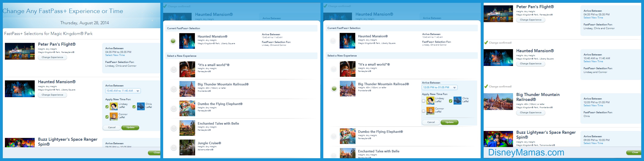Select the unselected Haunted Mansion radio above the 12:05 PM dropdown
Viewport: 644px width, 161px height.
(x=333, y=41)
